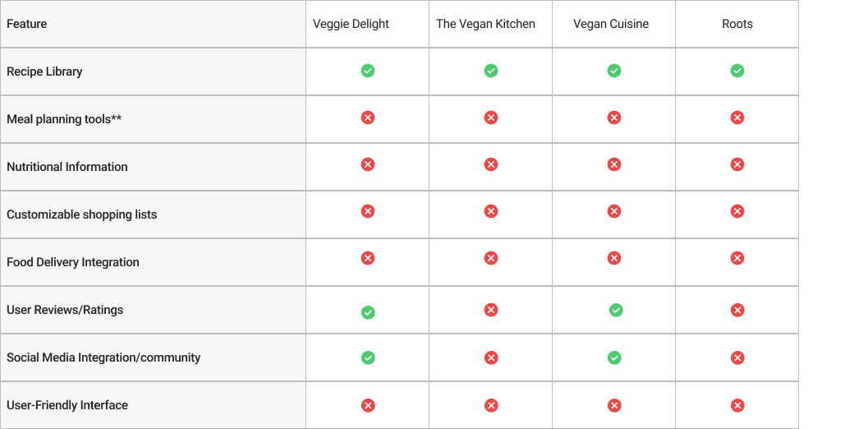Image resolution: width=868 pixels, height=429 pixels.
Task: Click User Reviews checkmark for Veggie Delight
Action: [368, 312]
